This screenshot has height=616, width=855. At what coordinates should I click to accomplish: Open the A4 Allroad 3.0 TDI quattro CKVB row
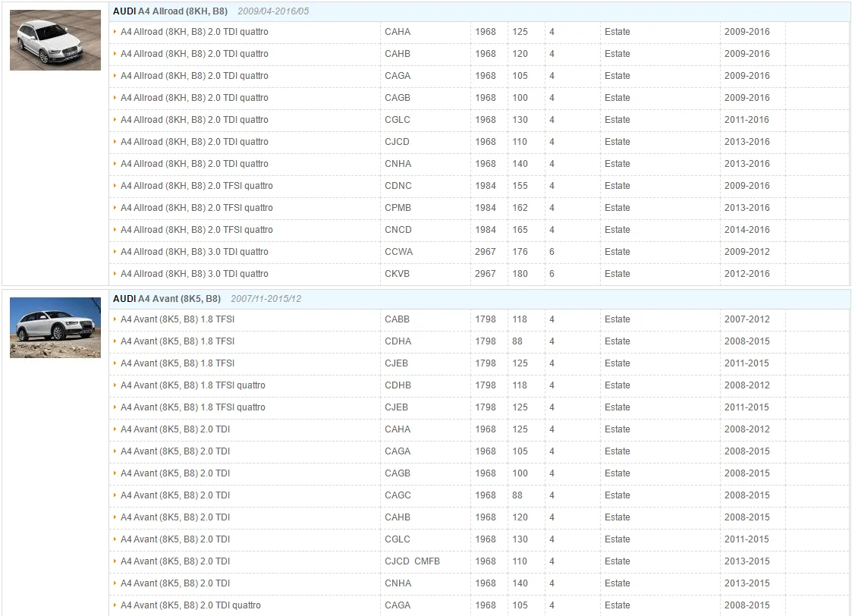point(479,274)
